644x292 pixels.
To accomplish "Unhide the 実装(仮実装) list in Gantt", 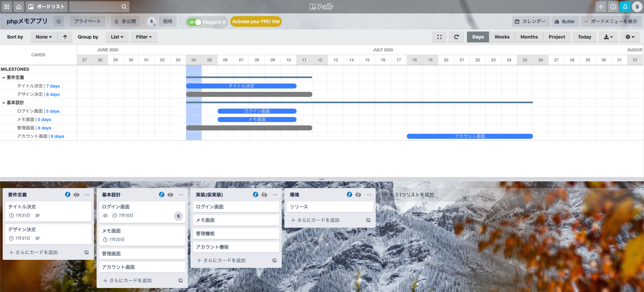I will tap(264, 195).
